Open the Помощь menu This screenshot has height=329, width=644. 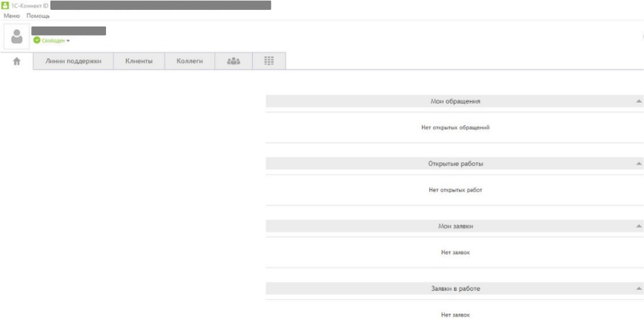38,15
